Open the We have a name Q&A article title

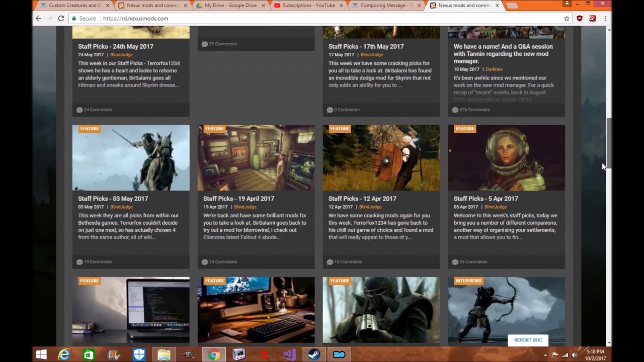tap(503, 54)
